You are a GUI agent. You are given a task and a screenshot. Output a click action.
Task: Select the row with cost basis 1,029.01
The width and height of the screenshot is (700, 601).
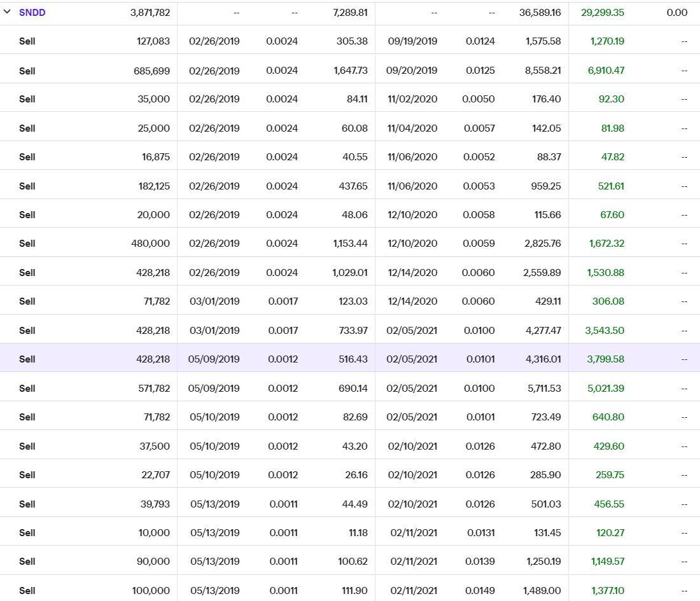click(27, 273)
